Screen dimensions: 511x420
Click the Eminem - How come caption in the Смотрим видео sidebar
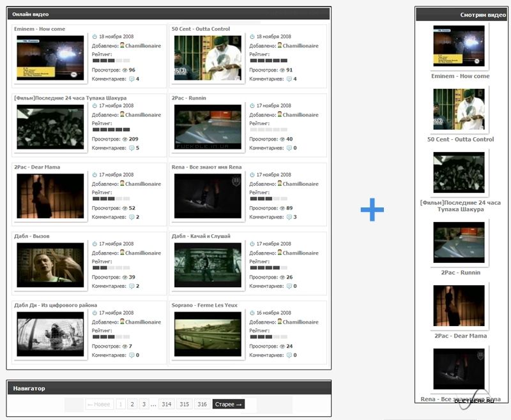(460, 76)
